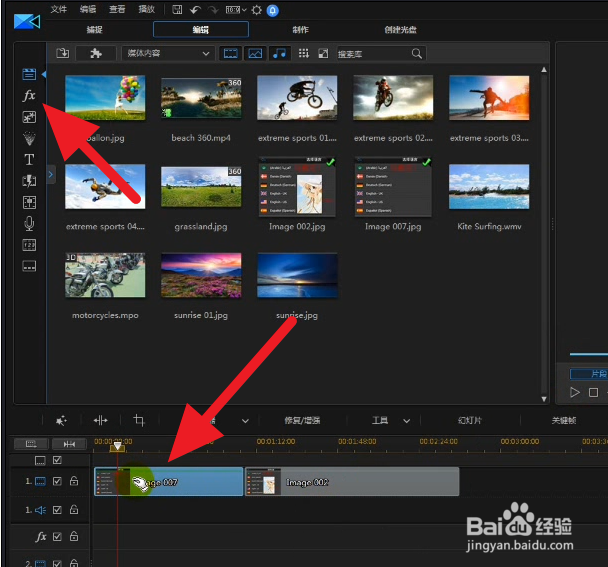608x567 pixels.
Task: Open the 查看 menu
Action: coord(117,9)
